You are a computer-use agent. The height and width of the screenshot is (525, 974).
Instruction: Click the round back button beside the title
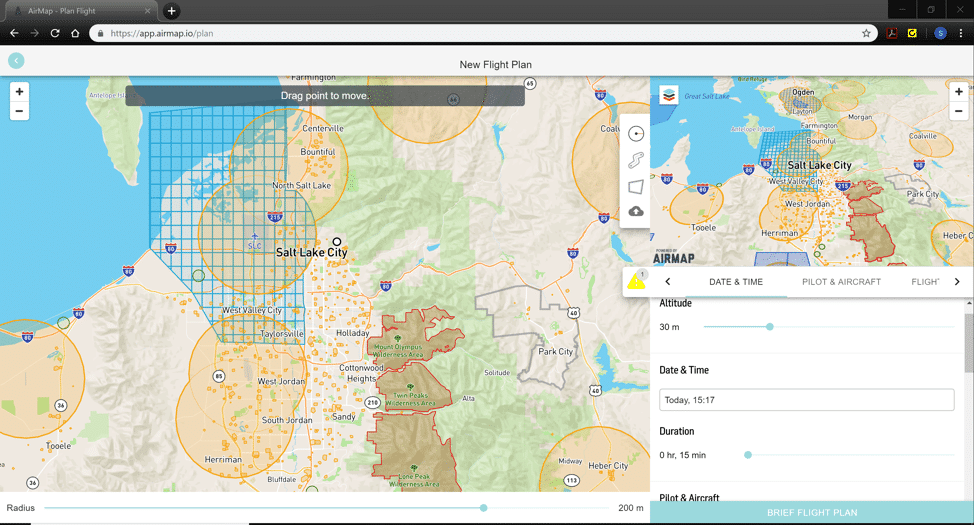[x=16, y=61]
